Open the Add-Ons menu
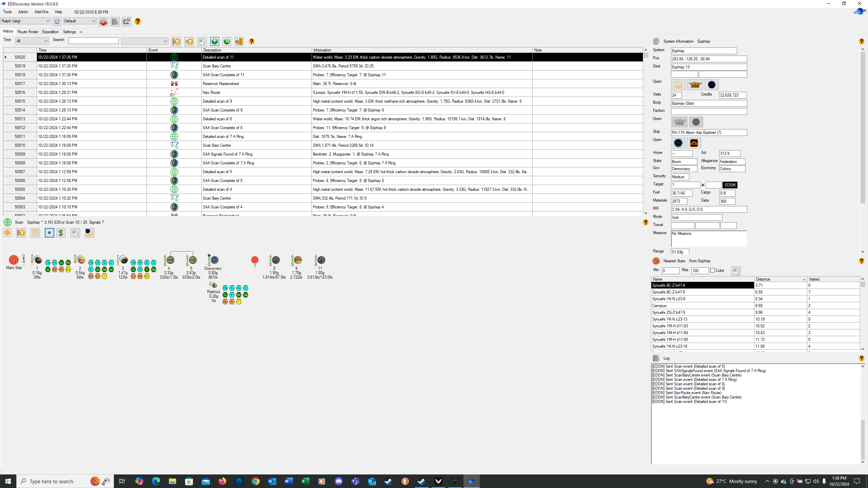 coord(41,12)
